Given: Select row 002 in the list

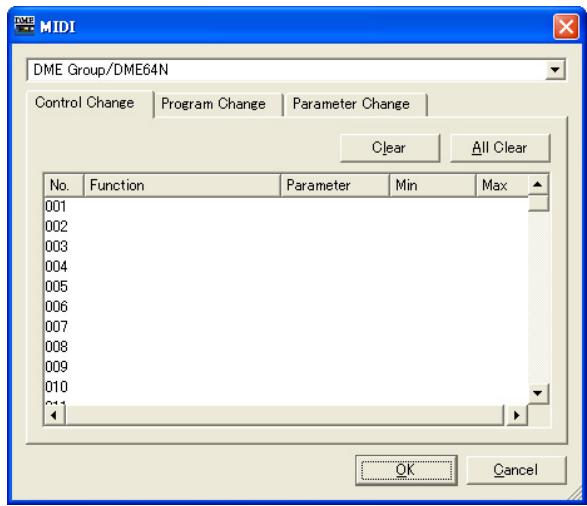Looking at the screenshot, I should (x=286, y=226).
